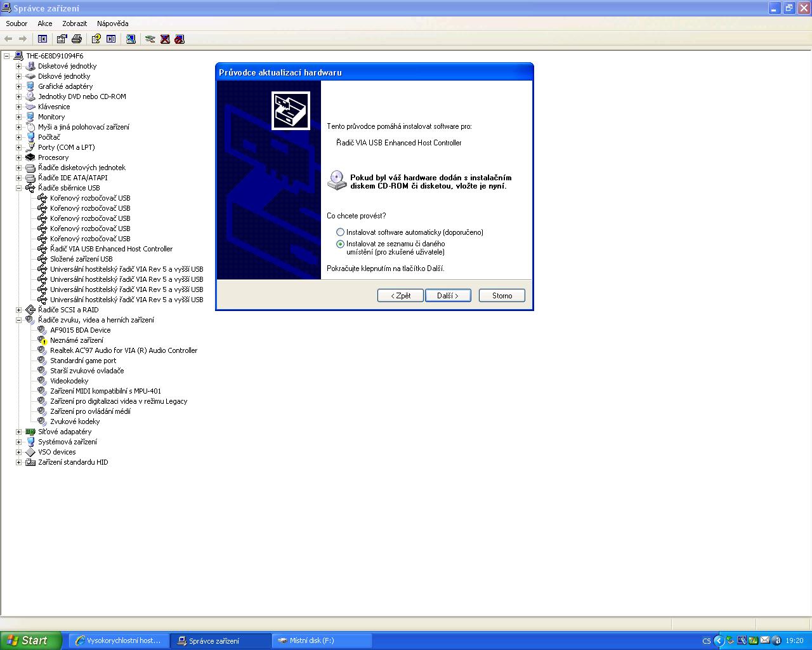Select 'Instalovat ze seznamu či daného umístění' radio
812x650 pixels.
tap(341, 244)
